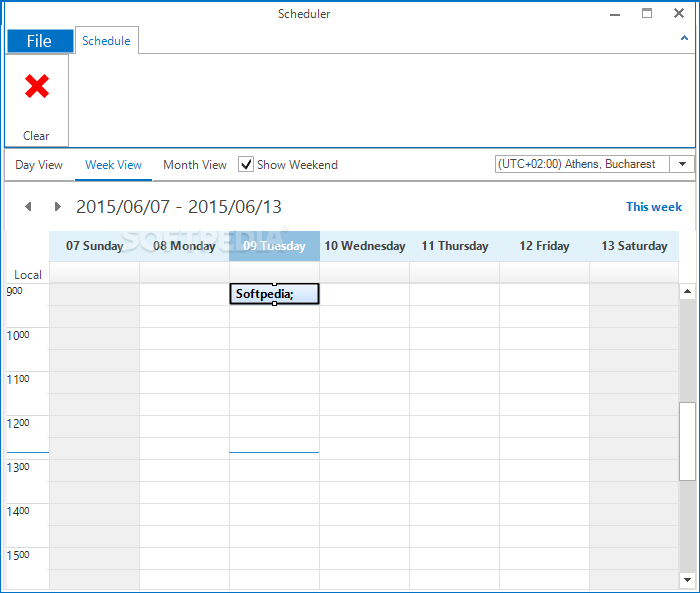Screen dimensions: 700x593
Task: Go to previous week arrow
Action: (x=28, y=206)
